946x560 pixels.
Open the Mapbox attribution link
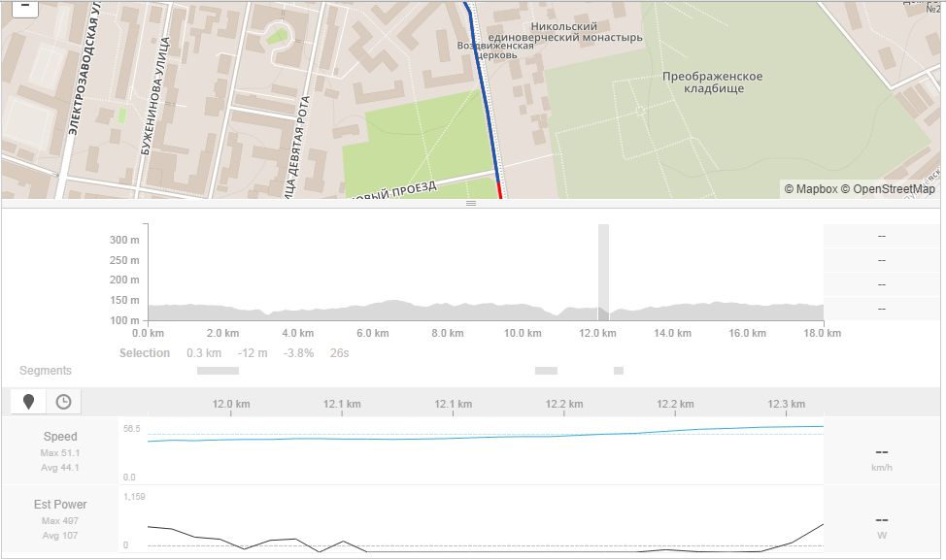tap(810, 188)
